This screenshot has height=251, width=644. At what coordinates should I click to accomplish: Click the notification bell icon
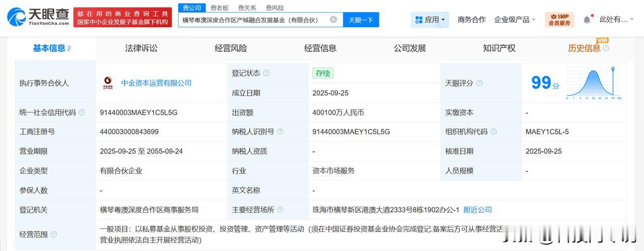587,20
